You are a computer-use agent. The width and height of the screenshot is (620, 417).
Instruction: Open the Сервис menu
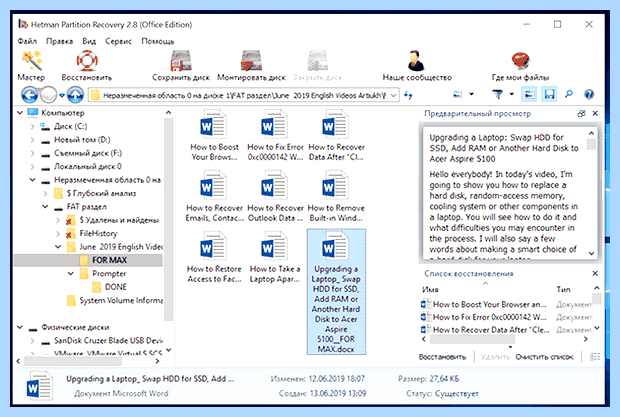coord(118,41)
